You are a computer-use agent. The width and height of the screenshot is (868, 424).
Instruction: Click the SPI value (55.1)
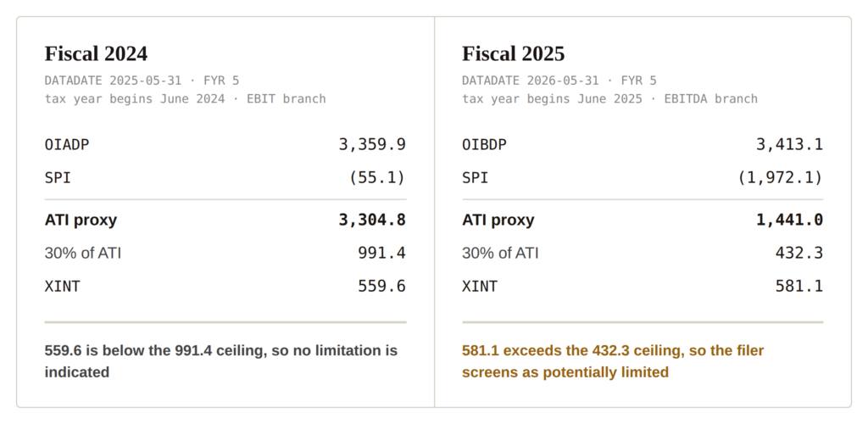pos(377,178)
